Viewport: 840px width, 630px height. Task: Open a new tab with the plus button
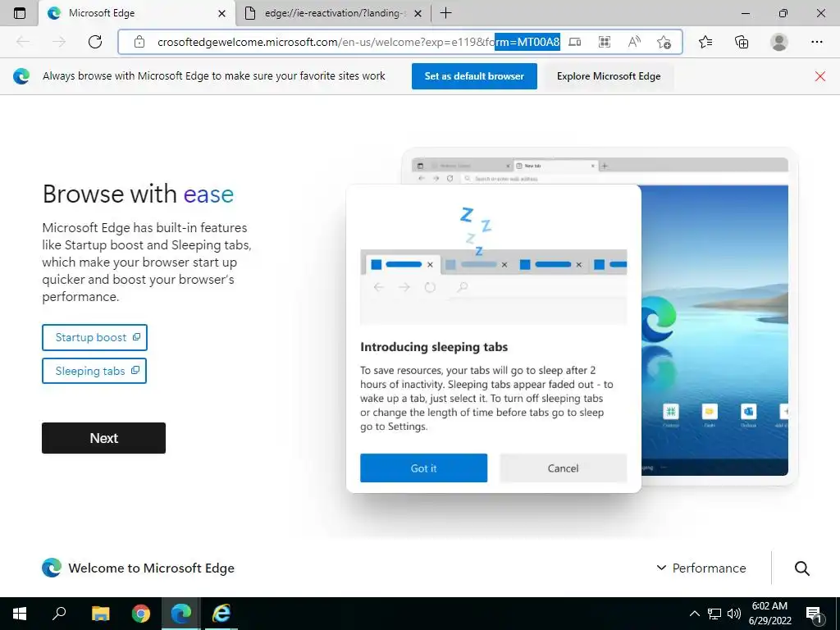(445, 13)
